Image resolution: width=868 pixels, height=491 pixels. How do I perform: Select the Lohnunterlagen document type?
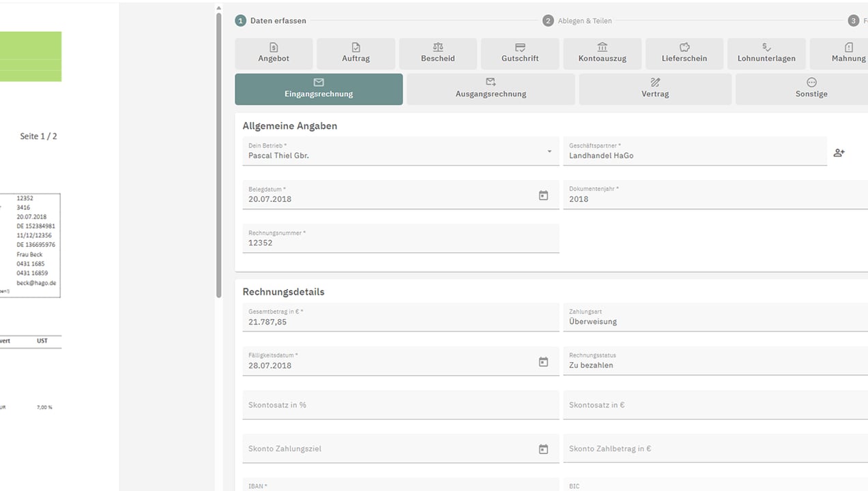[x=766, y=53]
